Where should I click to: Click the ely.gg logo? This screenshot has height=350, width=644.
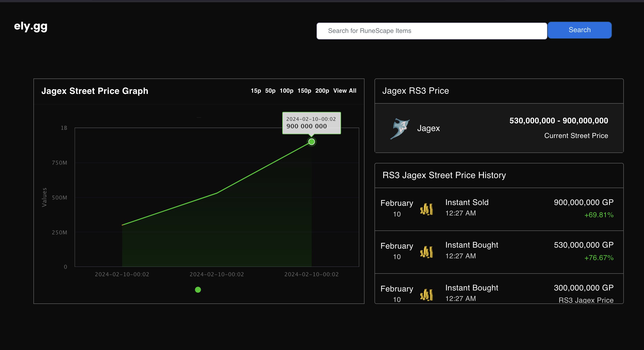[x=30, y=26]
